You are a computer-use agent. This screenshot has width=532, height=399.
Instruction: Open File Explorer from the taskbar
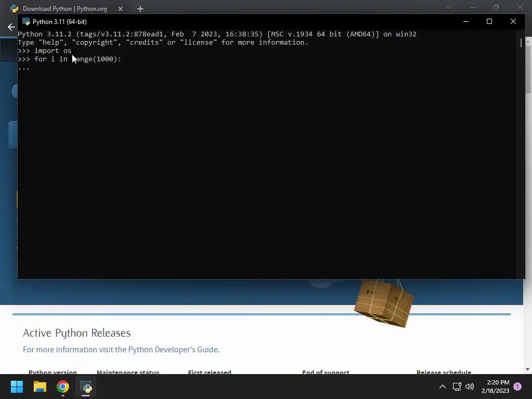tap(39, 387)
